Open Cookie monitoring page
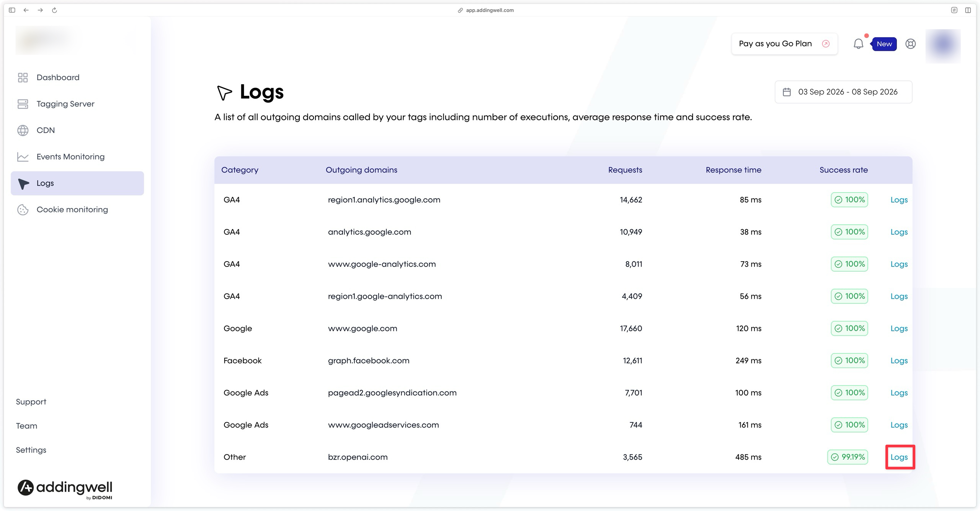 click(77, 210)
